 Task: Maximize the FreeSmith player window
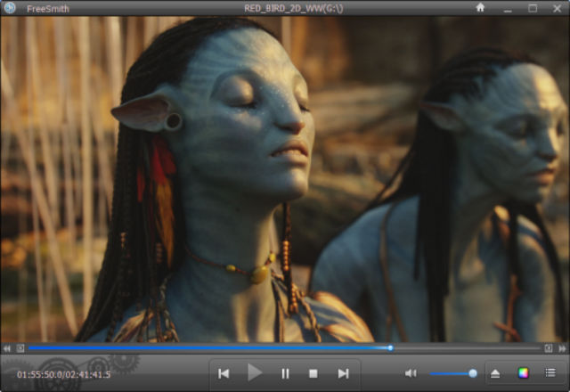[533, 8]
